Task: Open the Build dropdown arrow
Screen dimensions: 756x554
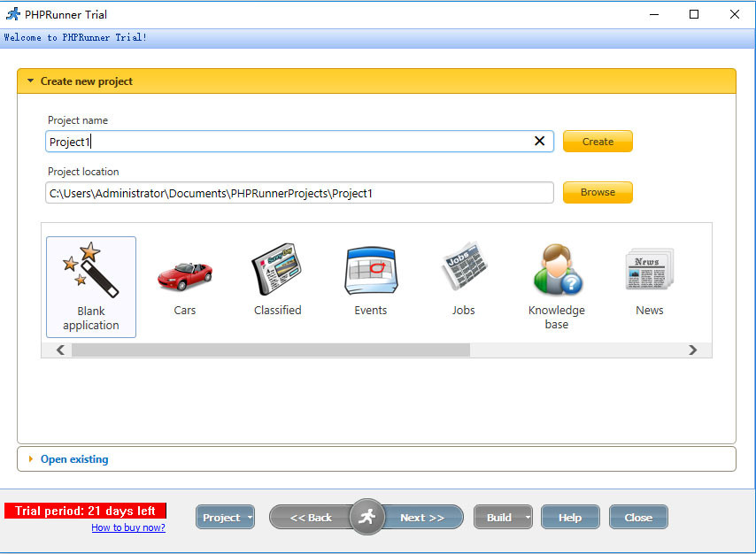Action: point(528,518)
